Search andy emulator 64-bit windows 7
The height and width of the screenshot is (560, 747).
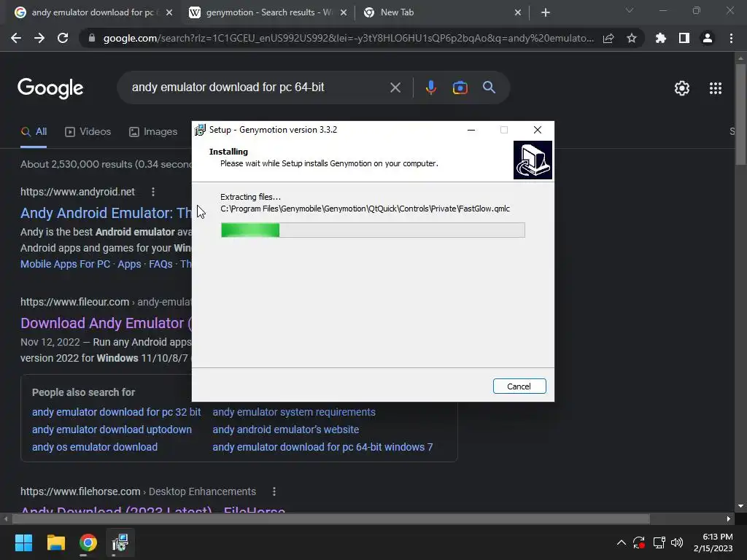pos(322,447)
